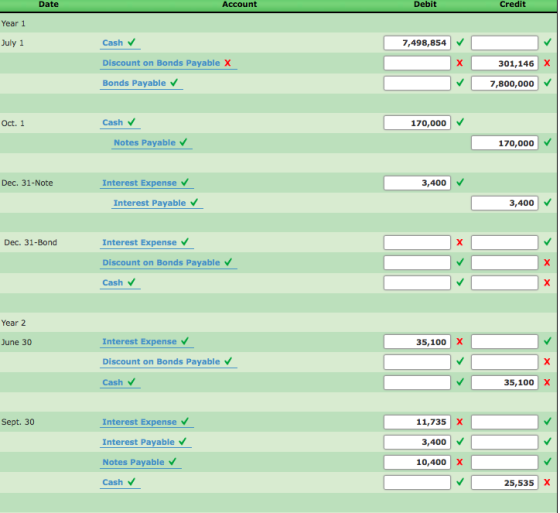Click Dec. 31-Note Interest Expense debit field 3,400
The width and height of the screenshot is (560, 513).
417,183
